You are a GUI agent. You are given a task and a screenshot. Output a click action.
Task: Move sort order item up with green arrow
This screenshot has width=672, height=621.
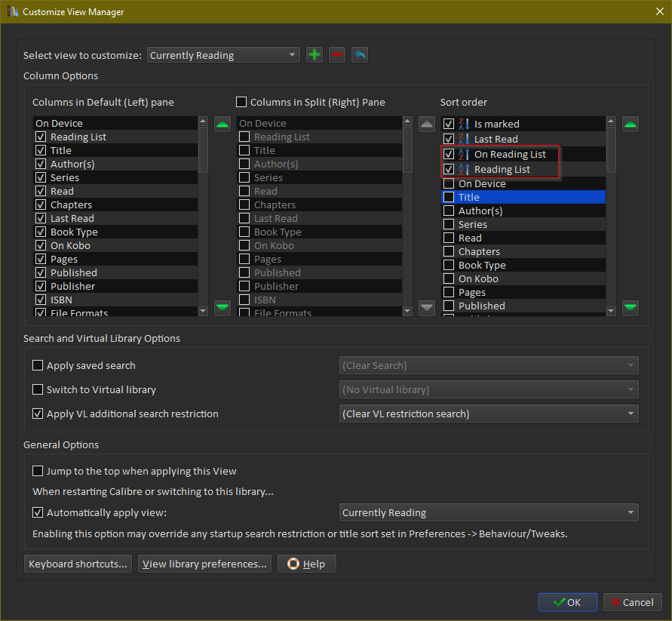tap(630, 125)
